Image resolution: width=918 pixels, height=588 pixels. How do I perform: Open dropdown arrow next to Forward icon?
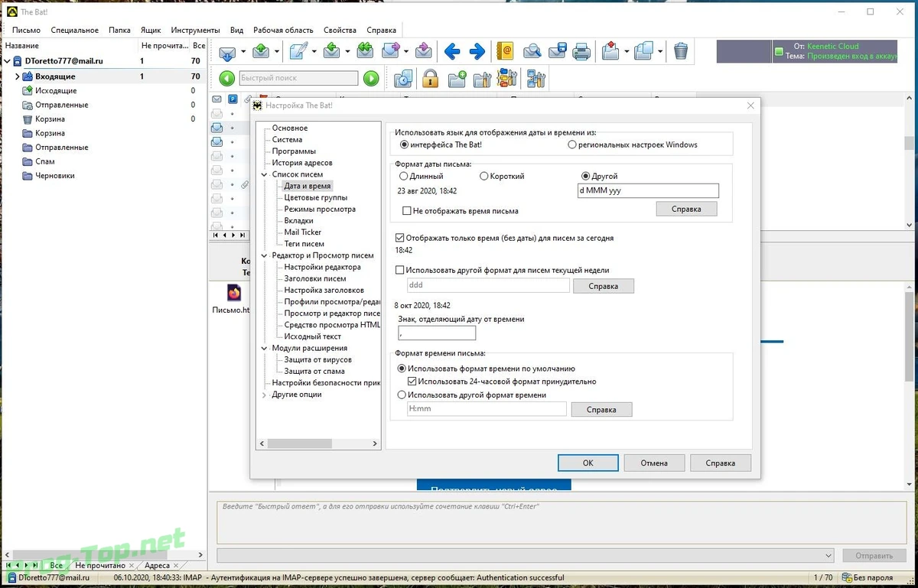405,52
